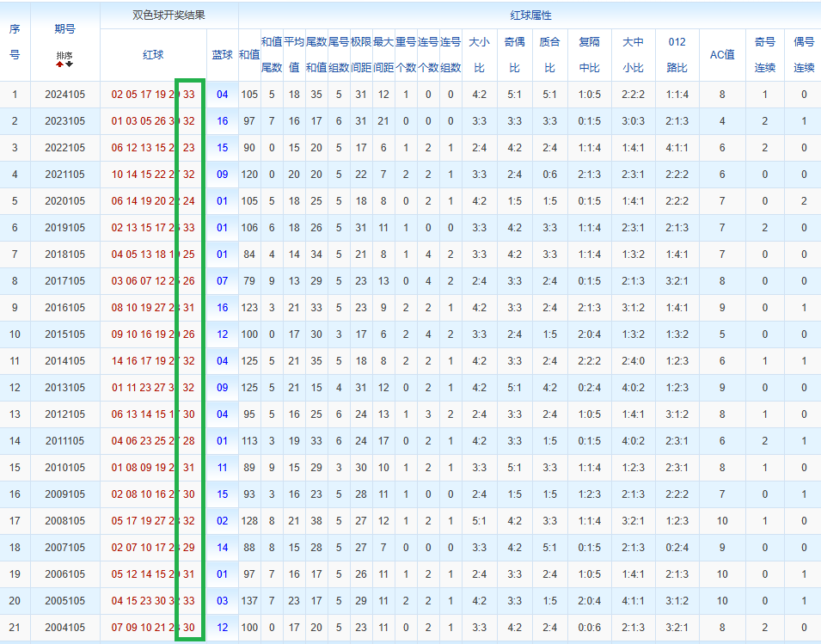Click the 奇号连续 column header
The width and height of the screenshot is (821, 644).
765,54
